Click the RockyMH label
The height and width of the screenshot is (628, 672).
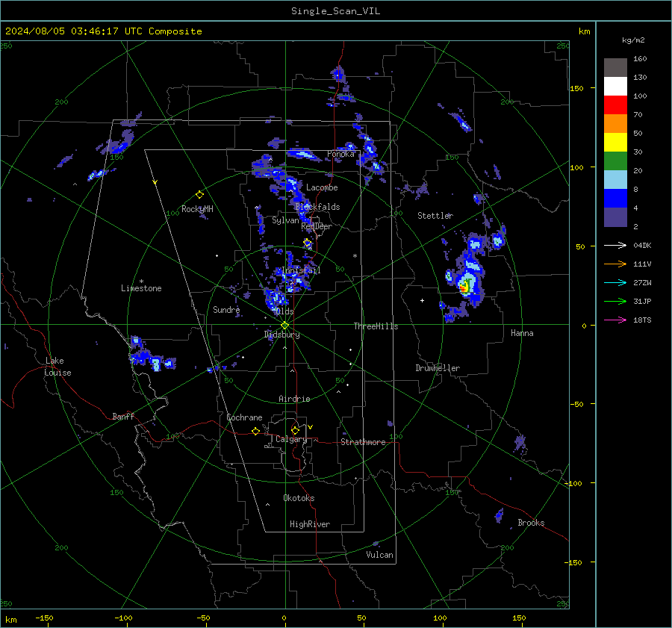197,209
